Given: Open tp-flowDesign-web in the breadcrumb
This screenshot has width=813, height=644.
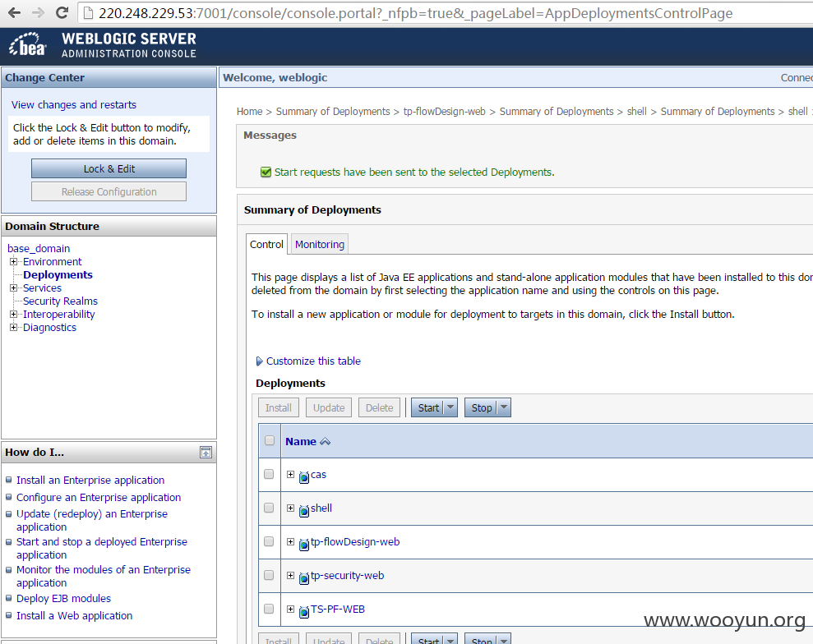Looking at the screenshot, I should click(445, 112).
